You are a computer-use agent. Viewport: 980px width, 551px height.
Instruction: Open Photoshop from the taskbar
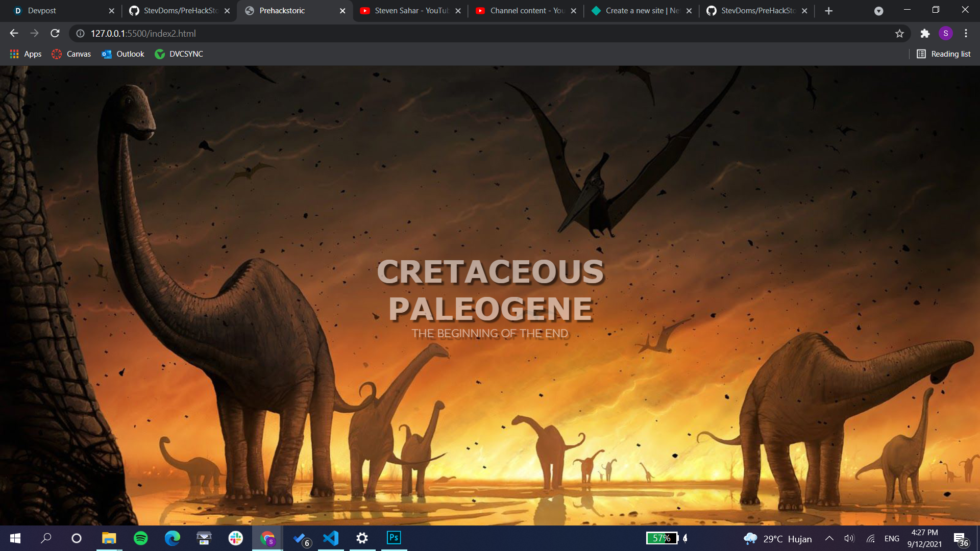coord(394,538)
